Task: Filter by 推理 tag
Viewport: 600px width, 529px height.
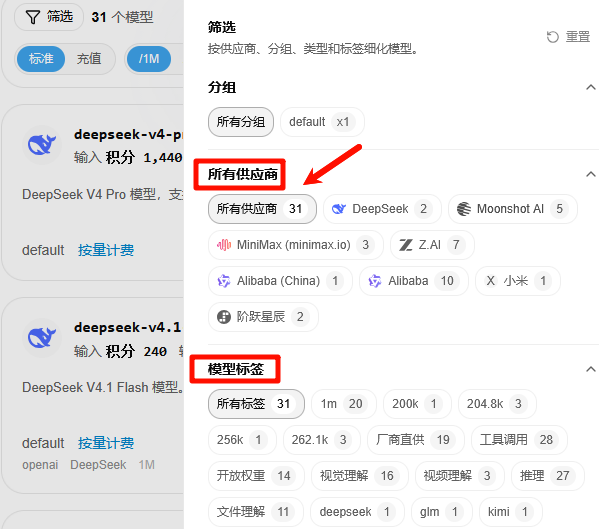Action: tap(548, 476)
